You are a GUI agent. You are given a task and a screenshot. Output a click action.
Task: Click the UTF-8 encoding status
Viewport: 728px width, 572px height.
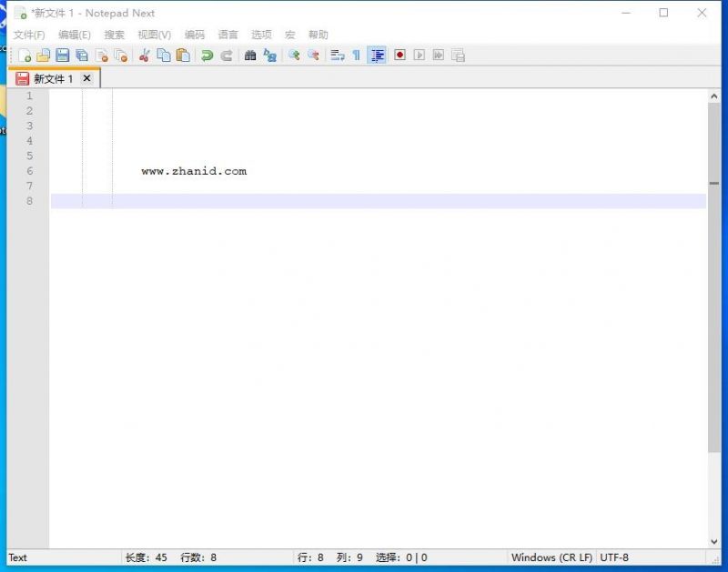point(614,557)
